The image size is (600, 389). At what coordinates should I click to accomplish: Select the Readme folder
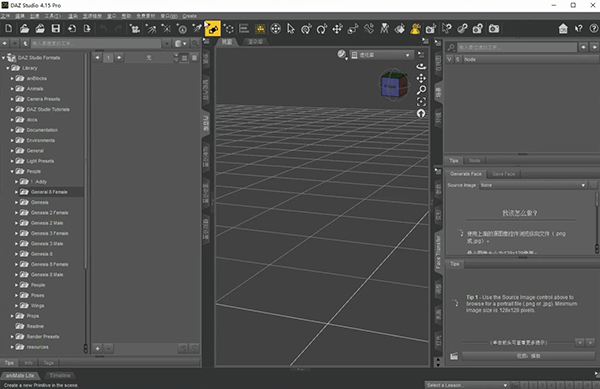(x=35, y=326)
